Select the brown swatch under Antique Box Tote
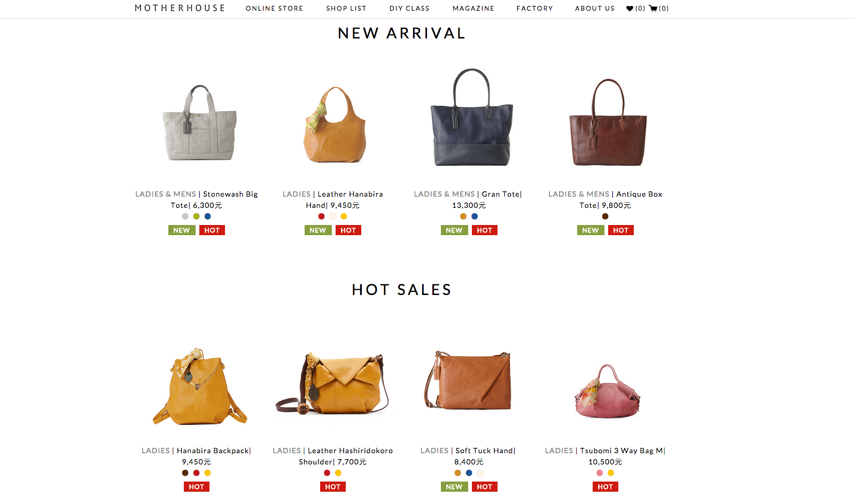Image resolution: width=854 pixels, height=504 pixels. point(605,216)
